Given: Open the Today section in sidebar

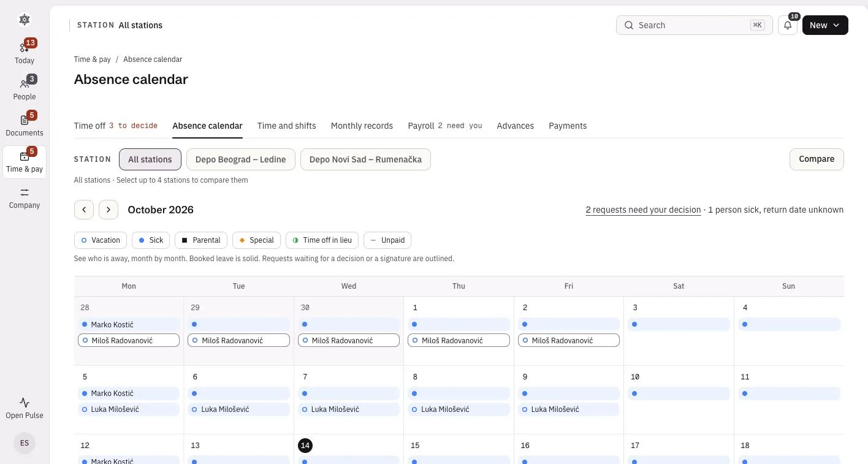Looking at the screenshot, I should [x=25, y=52].
